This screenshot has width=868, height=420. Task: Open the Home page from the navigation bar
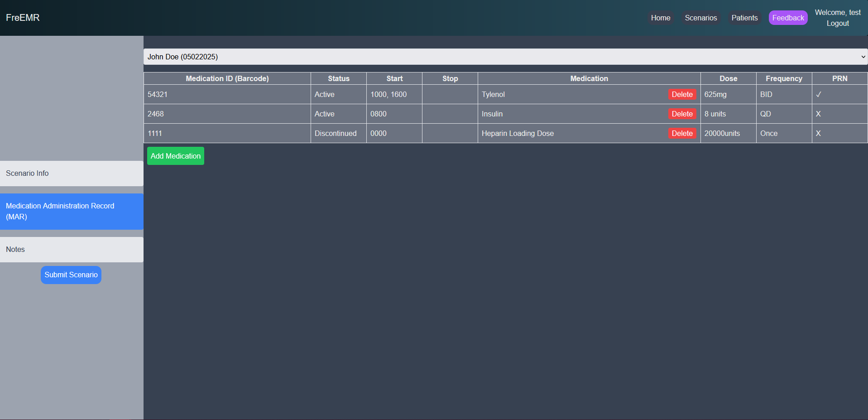pyautogui.click(x=660, y=18)
